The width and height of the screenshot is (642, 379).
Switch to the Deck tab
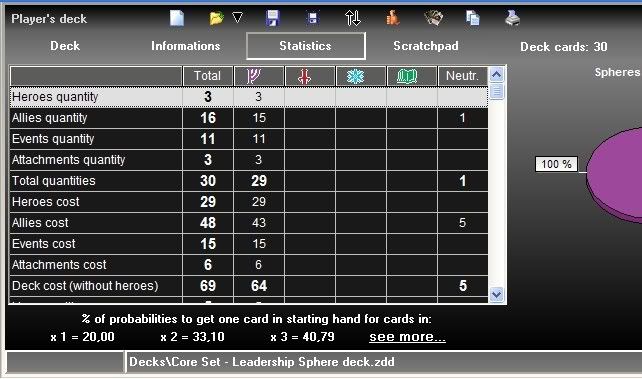pyautogui.click(x=65, y=46)
